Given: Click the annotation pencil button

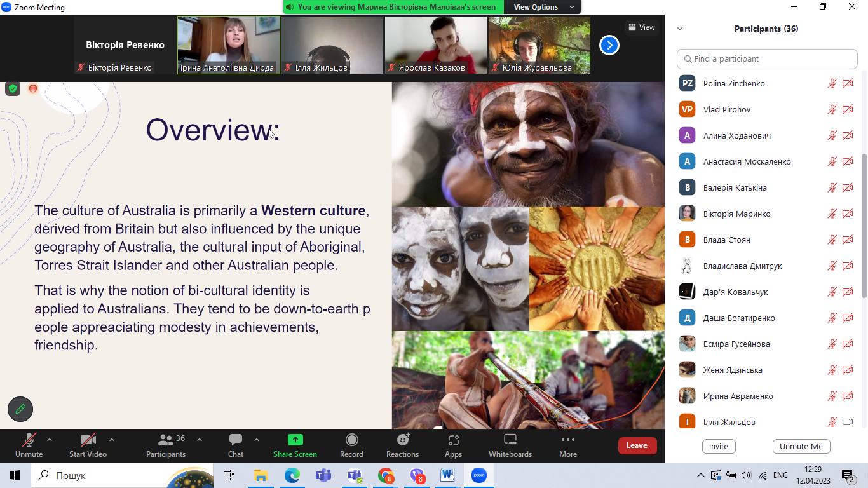Looking at the screenshot, I should (20, 409).
